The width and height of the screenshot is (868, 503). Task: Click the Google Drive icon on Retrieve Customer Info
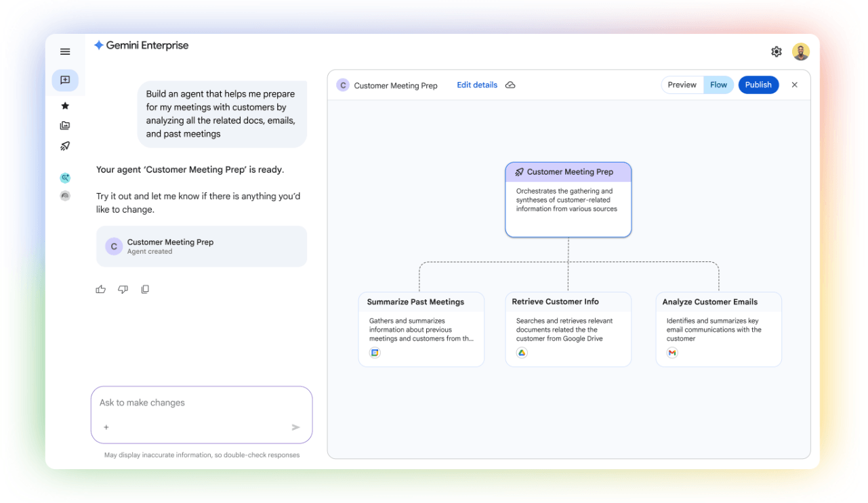pos(522,353)
